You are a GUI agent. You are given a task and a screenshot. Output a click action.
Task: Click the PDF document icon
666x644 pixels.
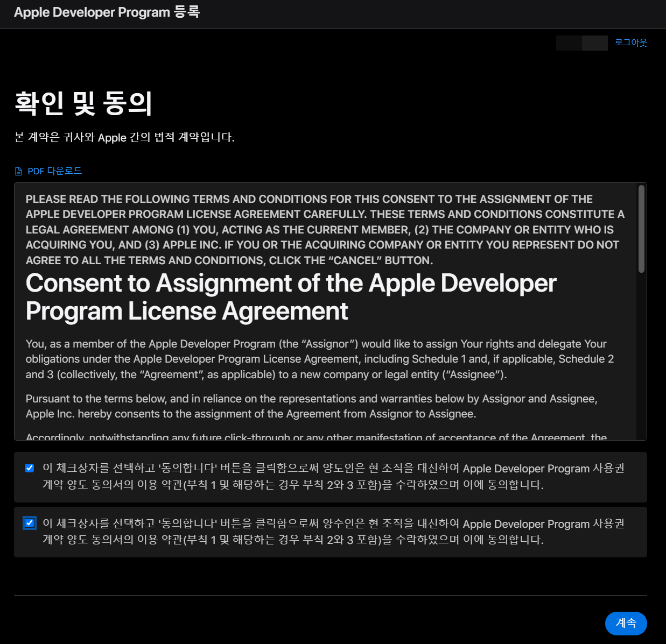(x=19, y=172)
